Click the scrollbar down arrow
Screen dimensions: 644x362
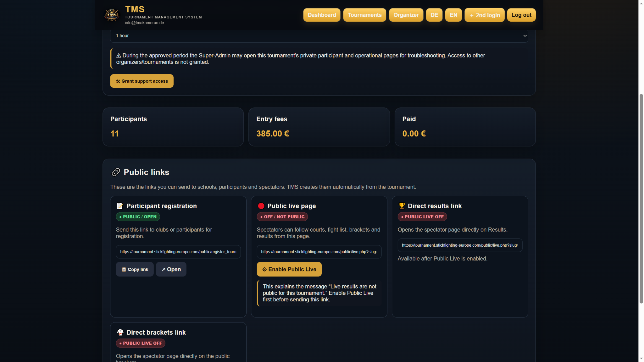[641, 359]
